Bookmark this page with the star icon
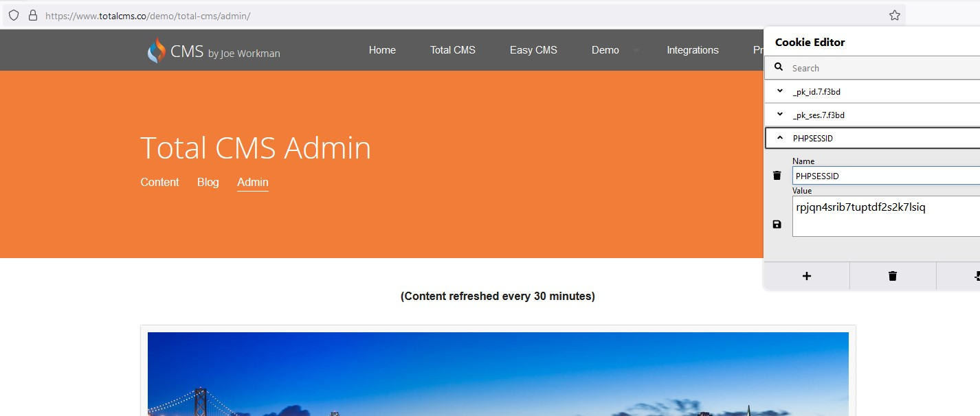This screenshot has height=416, width=980. [x=894, y=15]
